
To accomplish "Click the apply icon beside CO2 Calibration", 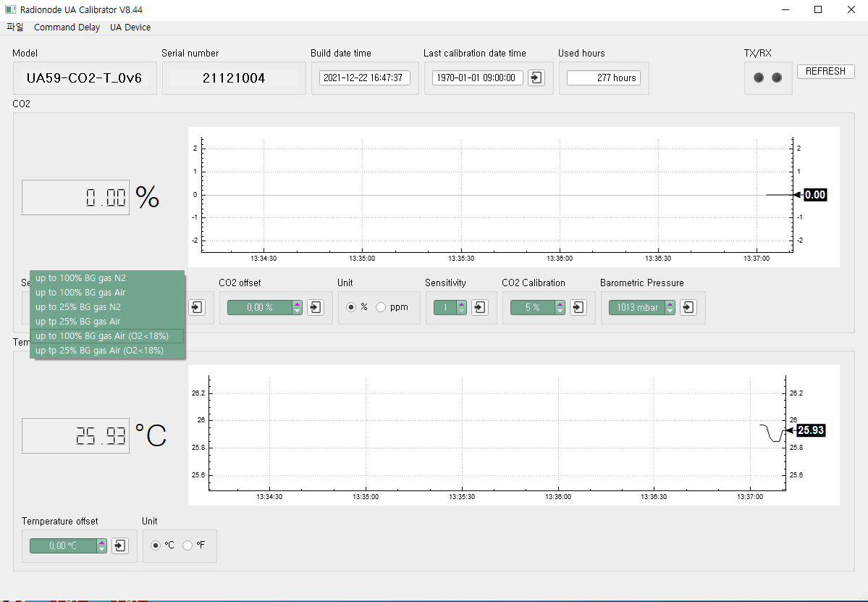I will [578, 307].
